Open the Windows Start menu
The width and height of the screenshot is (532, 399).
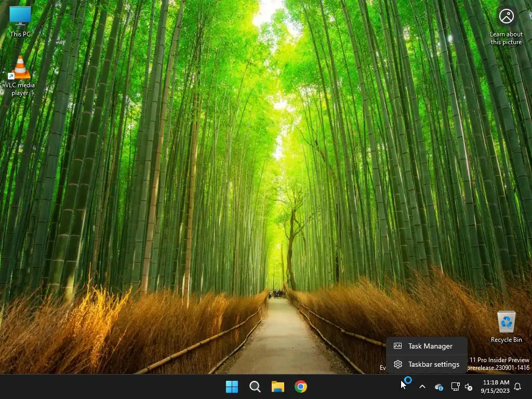pyautogui.click(x=232, y=387)
